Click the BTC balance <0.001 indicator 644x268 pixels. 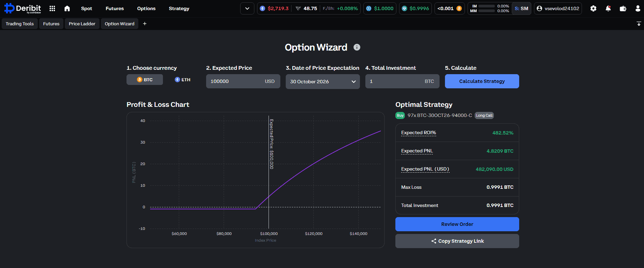[449, 8]
